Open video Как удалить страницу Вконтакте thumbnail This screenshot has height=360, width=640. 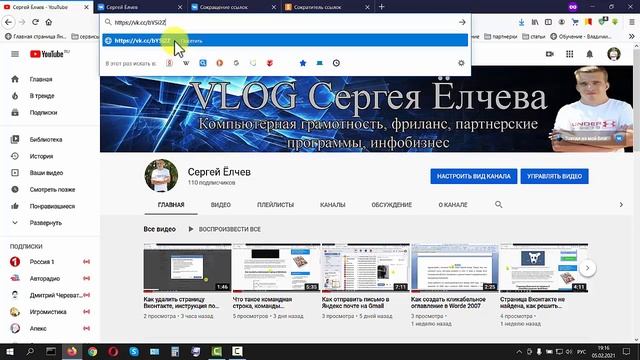[187, 268]
